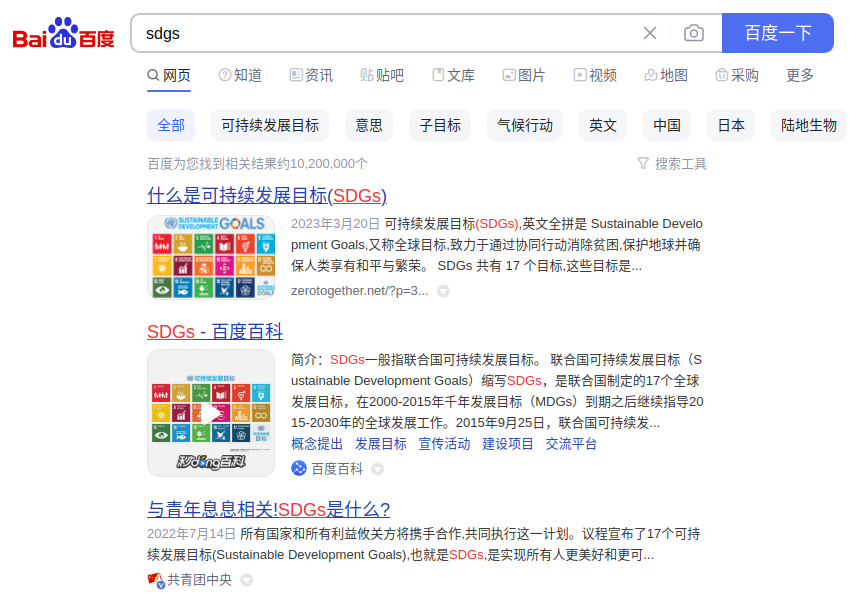Select the 网页 tab
Viewport: 860px width, 605px height.
coord(169,75)
